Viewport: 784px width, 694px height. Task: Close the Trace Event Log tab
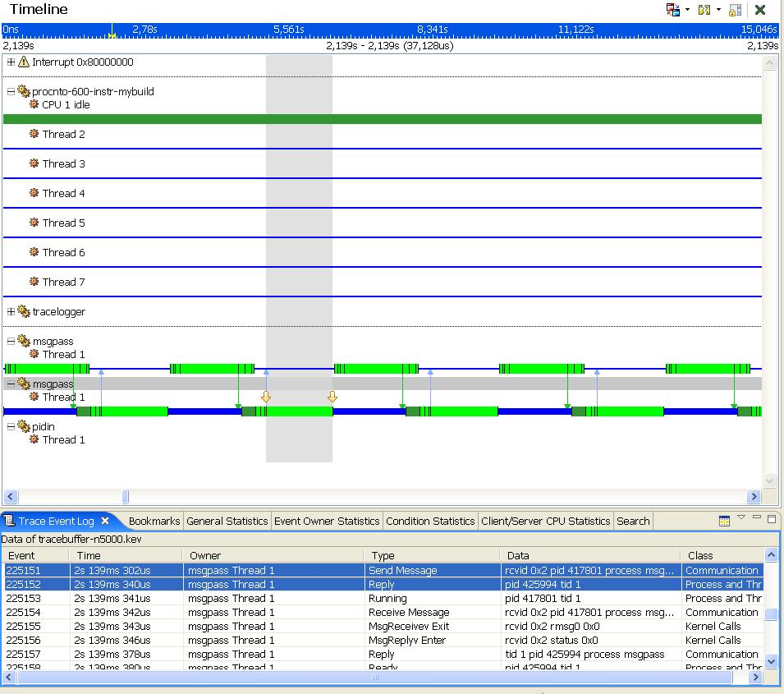point(105,521)
